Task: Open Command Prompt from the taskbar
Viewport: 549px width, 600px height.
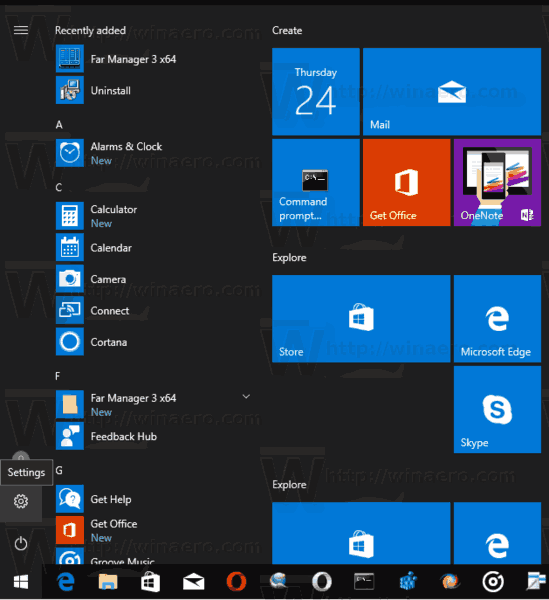Action: (x=364, y=582)
